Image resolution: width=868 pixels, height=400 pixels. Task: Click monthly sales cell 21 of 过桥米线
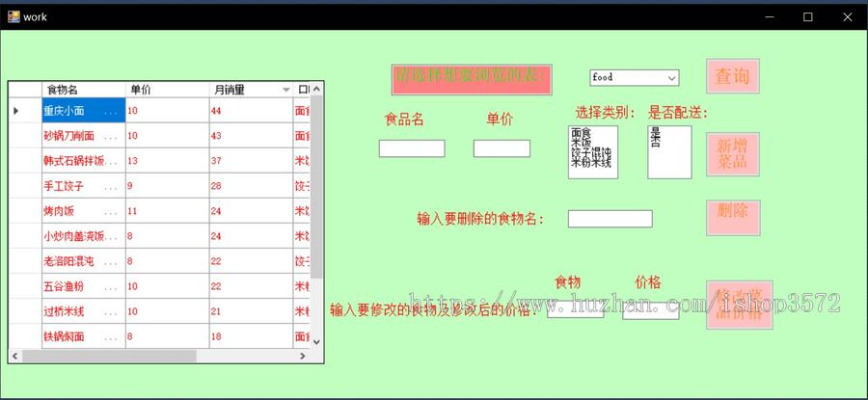pyautogui.click(x=251, y=311)
